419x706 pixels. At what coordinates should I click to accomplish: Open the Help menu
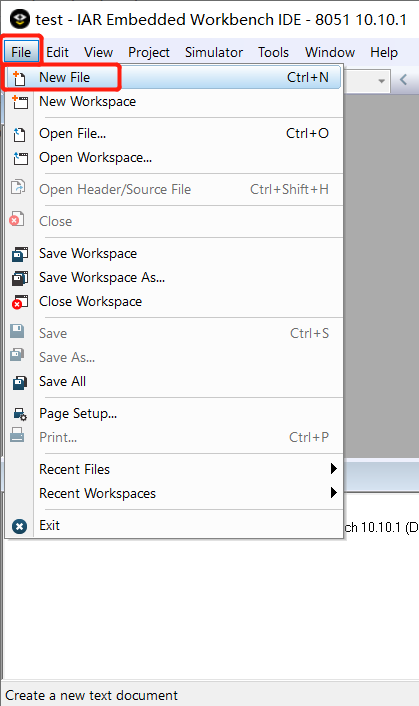click(384, 52)
